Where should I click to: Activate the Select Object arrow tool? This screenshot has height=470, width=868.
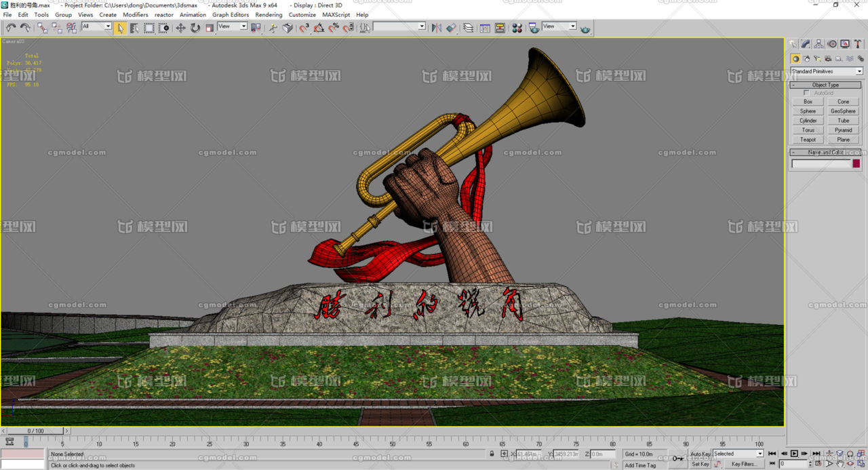pyautogui.click(x=120, y=28)
